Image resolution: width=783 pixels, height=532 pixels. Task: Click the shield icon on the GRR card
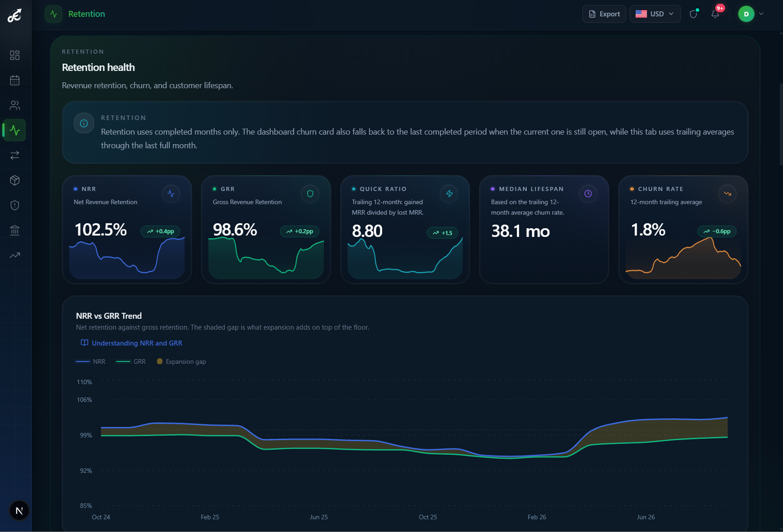click(310, 194)
